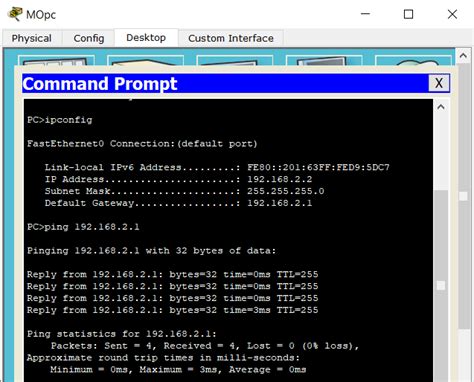Viewport: 474px width, 382px height.
Task: Open the Custom Interface tab
Action: pyautogui.click(x=231, y=38)
